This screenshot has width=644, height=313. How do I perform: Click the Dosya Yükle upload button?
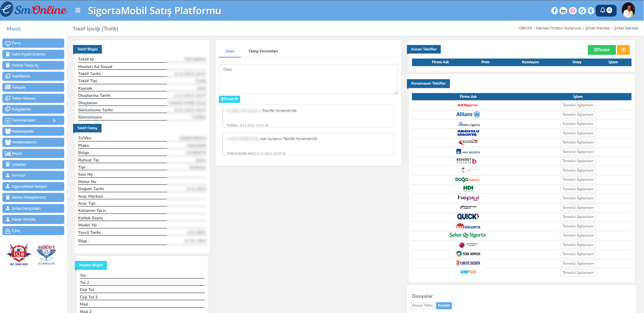coord(422,306)
